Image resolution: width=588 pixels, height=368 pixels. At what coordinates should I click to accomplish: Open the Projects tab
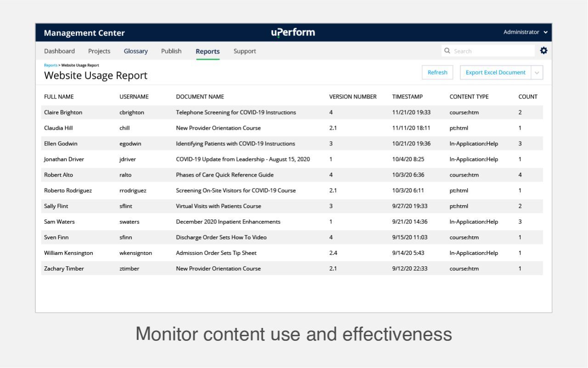tap(99, 51)
